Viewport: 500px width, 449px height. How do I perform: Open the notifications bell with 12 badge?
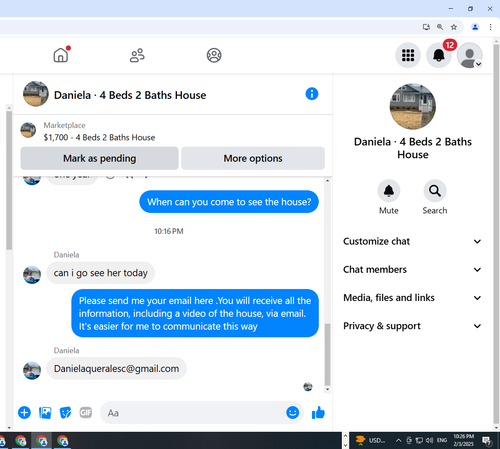click(x=439, y=55)
